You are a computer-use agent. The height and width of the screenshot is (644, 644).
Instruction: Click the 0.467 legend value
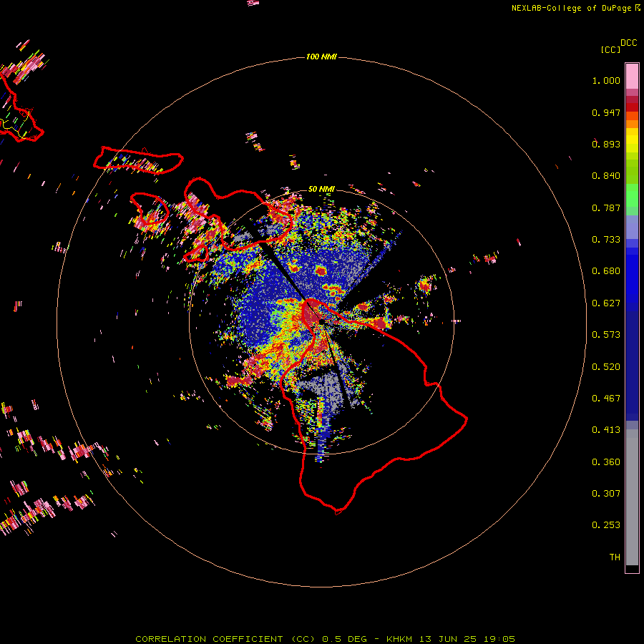(x=606, y=399)
